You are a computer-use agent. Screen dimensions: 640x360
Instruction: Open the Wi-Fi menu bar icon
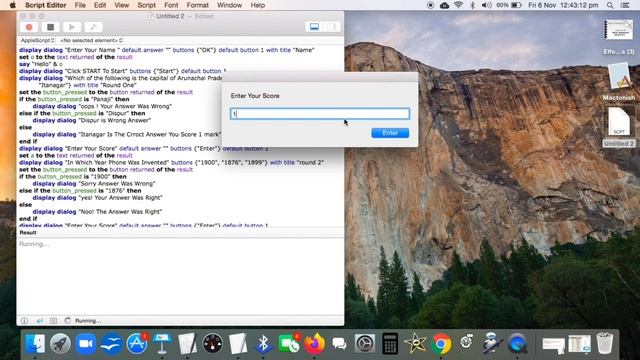tap(458, 5)
